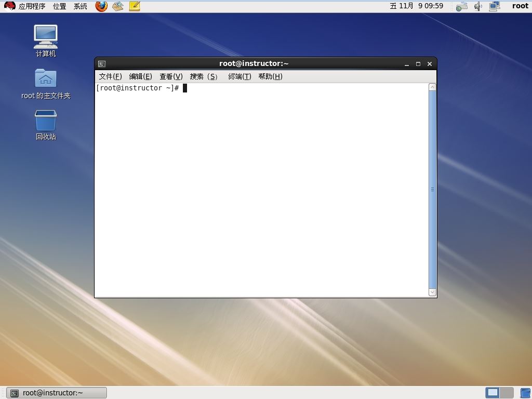Click the [root@instructor ~]# prompt line
This screenshot has height=399, width=532.
click(137, 88)
